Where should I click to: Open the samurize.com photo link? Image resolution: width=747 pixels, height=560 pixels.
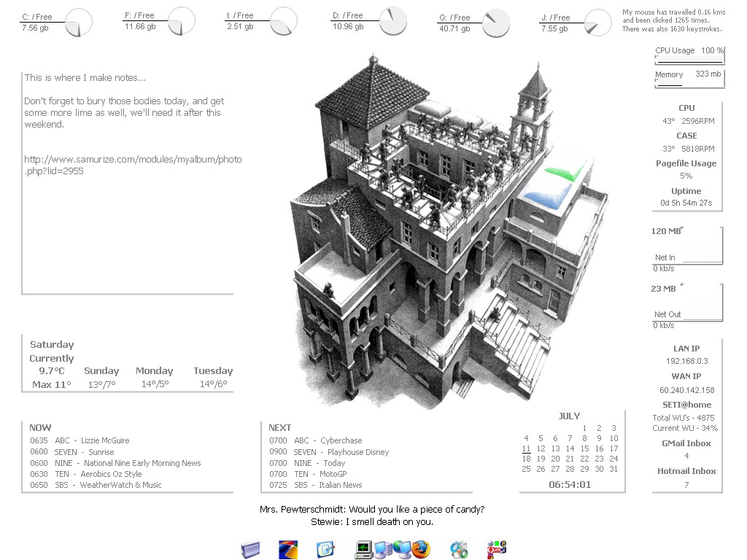click(132, 165)
